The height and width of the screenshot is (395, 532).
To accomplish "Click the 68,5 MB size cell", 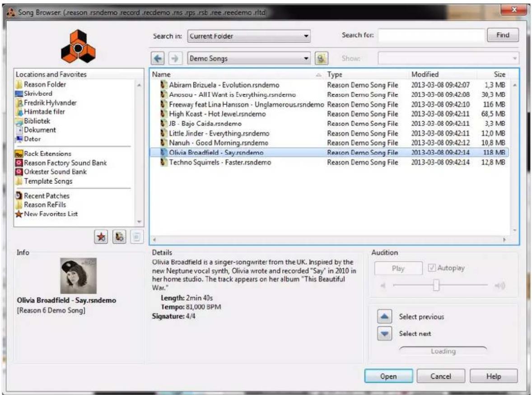I will (x=493, y=114).
